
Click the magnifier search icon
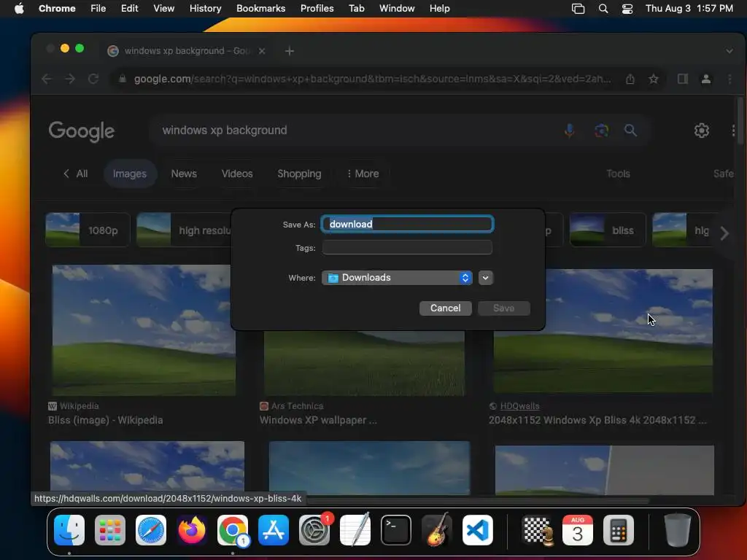click(x=630, y=131)
